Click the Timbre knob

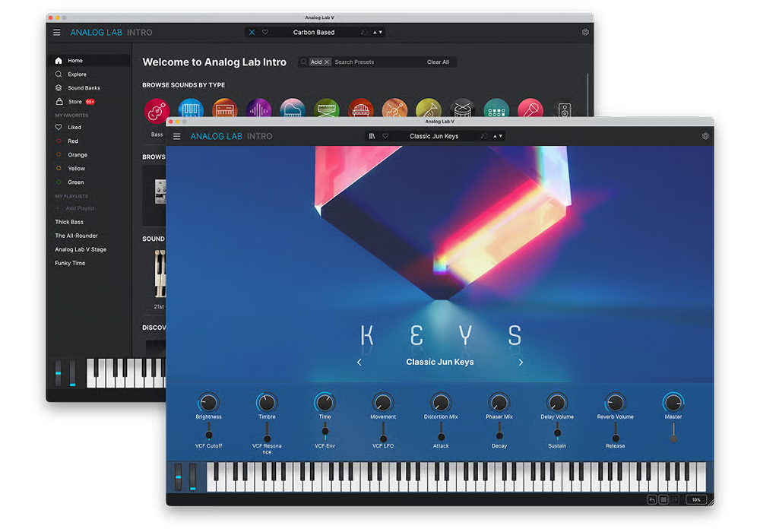[x=267, y=402]
